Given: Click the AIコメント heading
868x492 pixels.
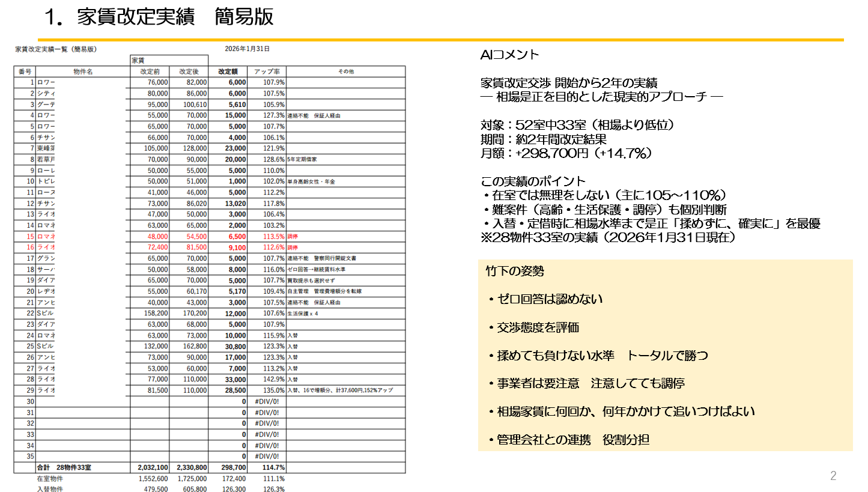Looking at the screenshot, I should coord(510,55).
